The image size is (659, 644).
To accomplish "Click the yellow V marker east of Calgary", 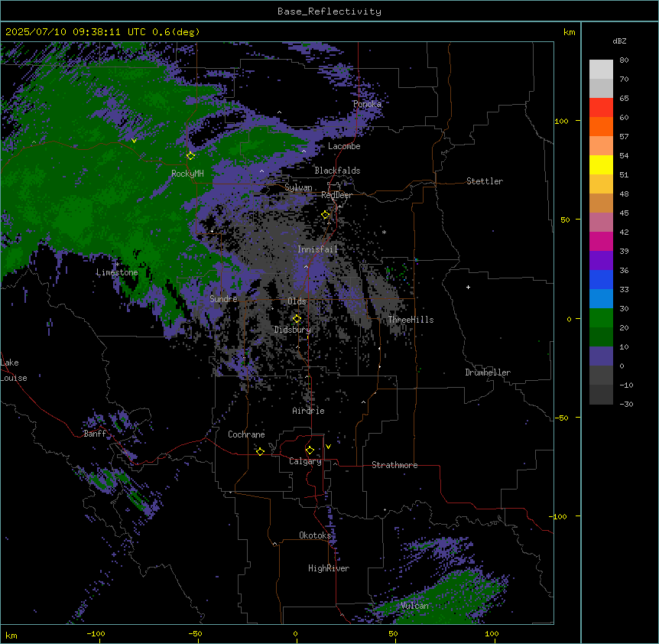I will [328, 447].
